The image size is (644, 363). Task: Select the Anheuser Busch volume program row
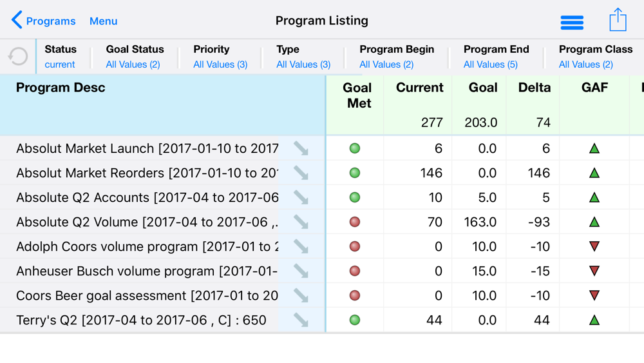pos(147,271)
